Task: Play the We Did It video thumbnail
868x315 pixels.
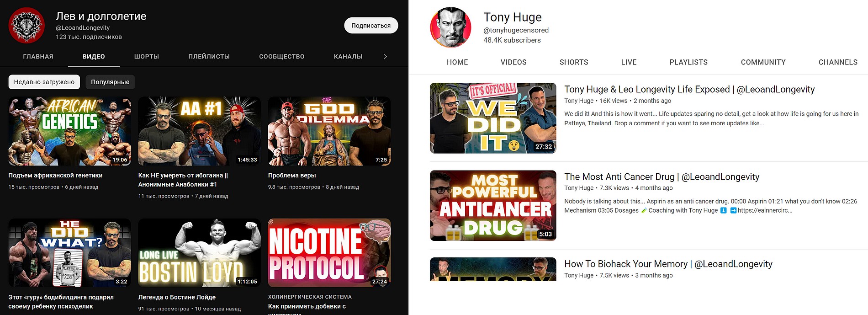Action: click(x=493, y=118)
